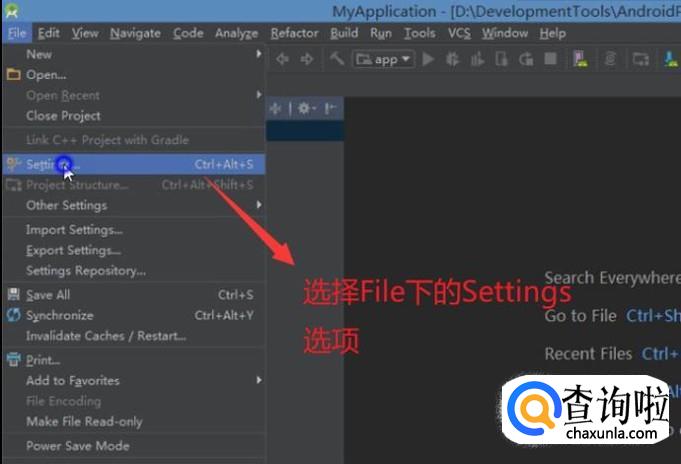Click the Settings wrench icon in menu
The height and width of the screenshot is (464, 681).
(13, 164)
